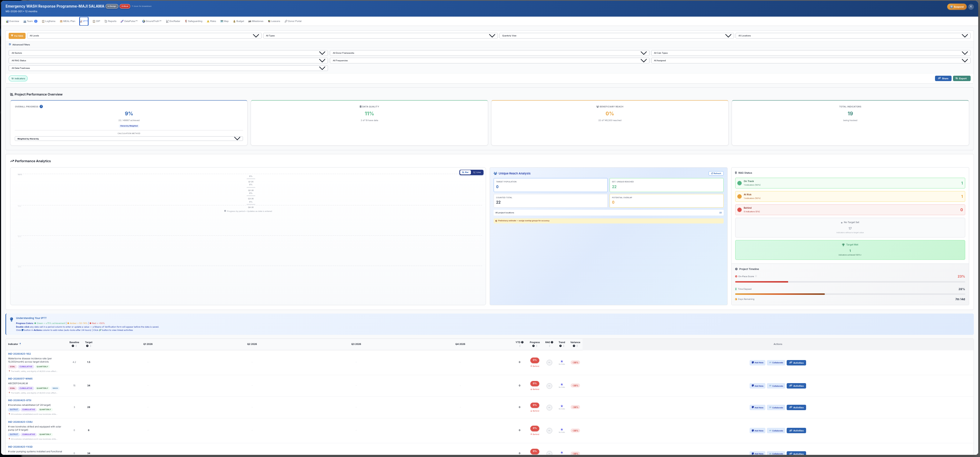Viewport: 980px width, 457px height.
Task: Open the Quarterly View dropdown
Action: click(x=616, y=36)
